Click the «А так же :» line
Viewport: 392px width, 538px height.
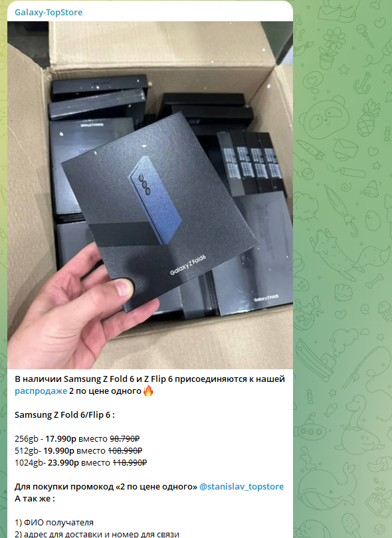(x=35, y=499)
